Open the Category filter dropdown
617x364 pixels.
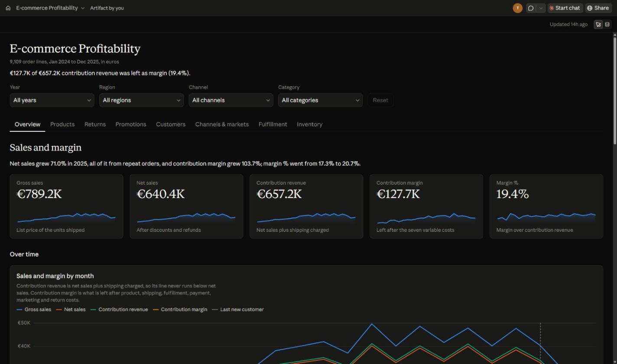pyautogui.click(x=320, y=100)
